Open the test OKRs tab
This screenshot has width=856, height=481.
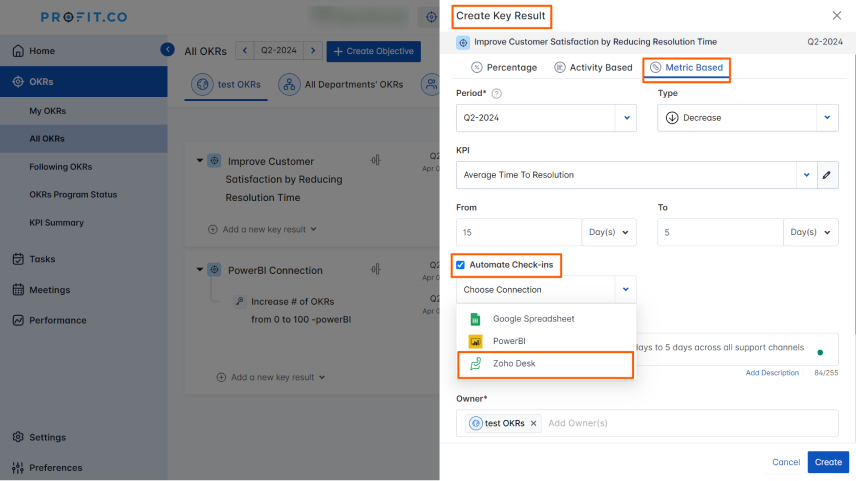tap(226, 85)
